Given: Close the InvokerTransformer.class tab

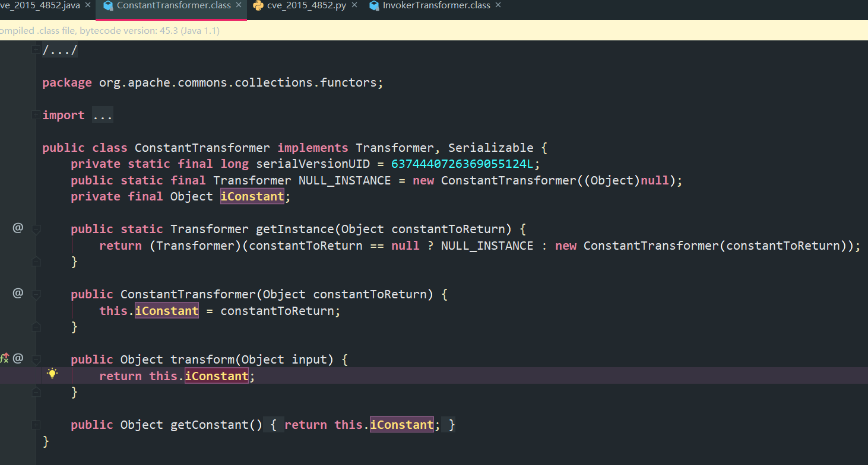Looking at the screenshot, I should tap(498, 5).
